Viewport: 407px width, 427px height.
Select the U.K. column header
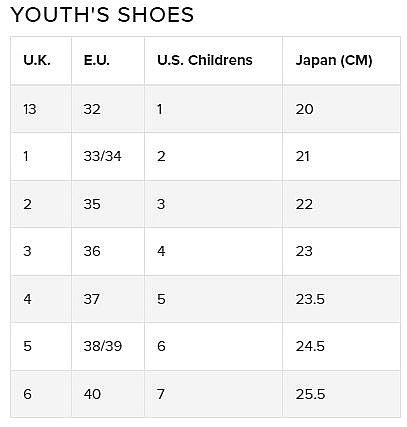41,60
